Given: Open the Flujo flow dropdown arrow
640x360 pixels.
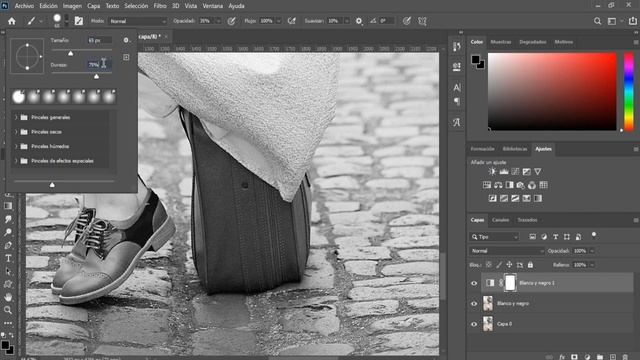Looking at the screenshot, I should pos(279,21).
